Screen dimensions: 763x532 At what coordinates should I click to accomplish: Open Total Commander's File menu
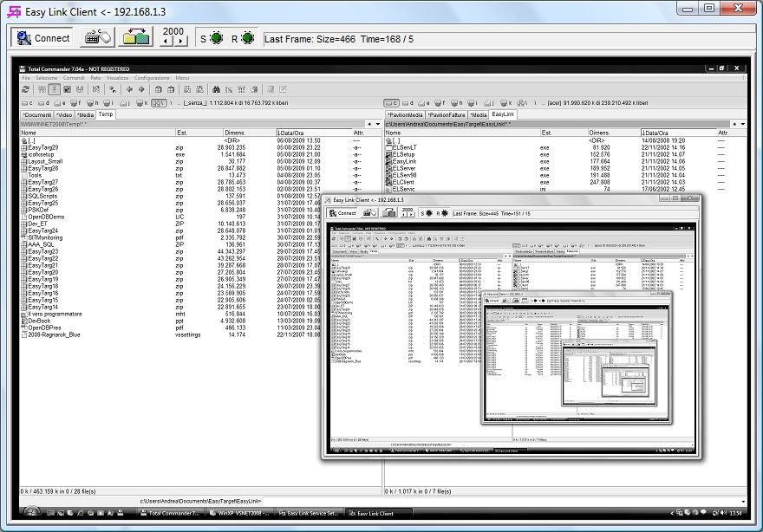[x=26, y=78]
